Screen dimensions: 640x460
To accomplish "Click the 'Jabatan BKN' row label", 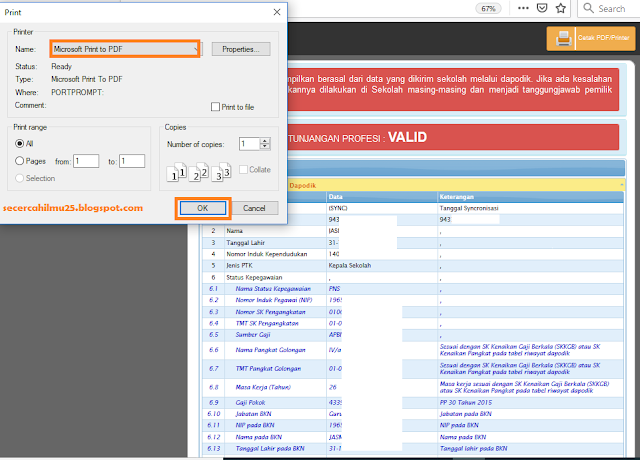I will [x=253, y=414].
